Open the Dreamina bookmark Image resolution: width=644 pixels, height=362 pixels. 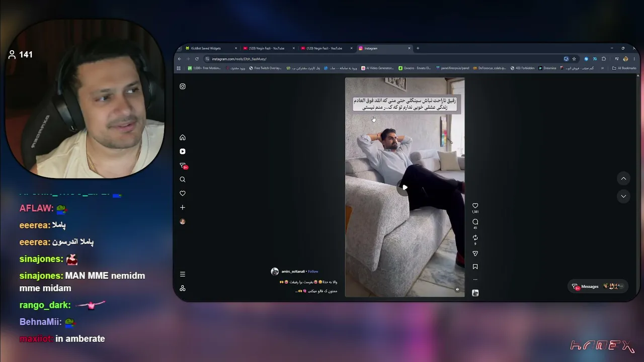click(547, 68)
